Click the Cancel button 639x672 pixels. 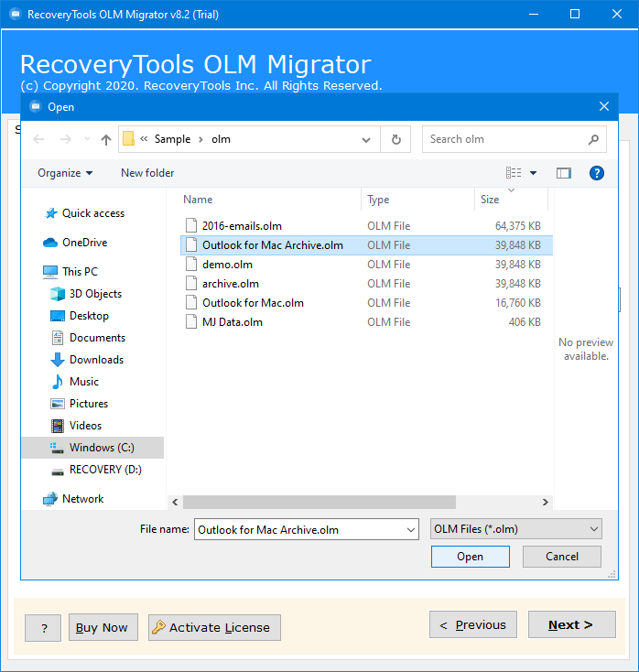pyautogui.click(x=562, y=557)
